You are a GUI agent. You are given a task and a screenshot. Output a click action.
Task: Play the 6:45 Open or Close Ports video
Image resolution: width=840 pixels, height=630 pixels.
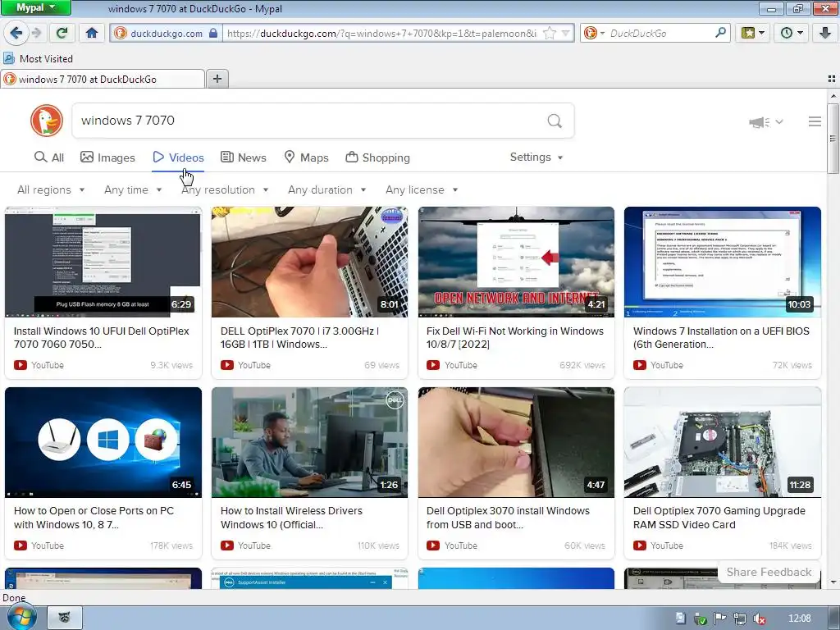103,442
